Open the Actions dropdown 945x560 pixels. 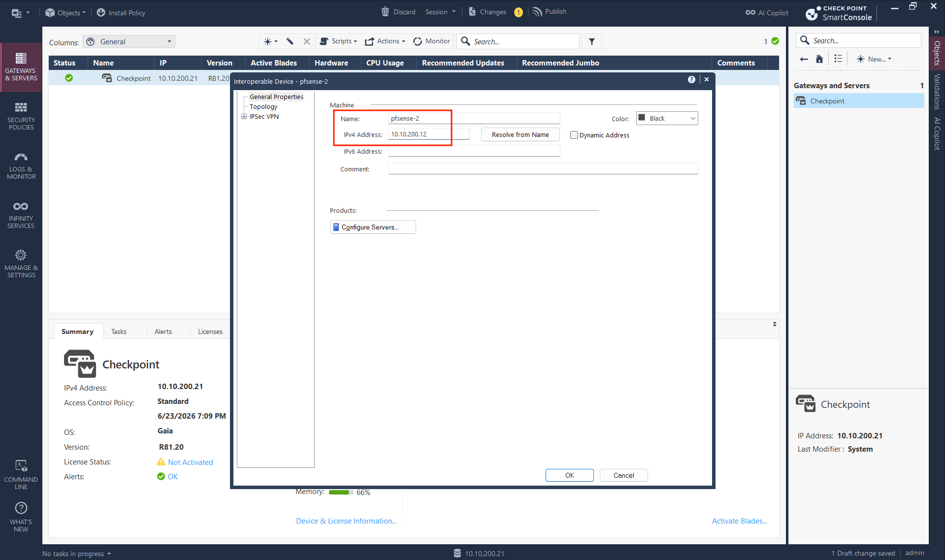pyautogui.click(x=385, y=41)
